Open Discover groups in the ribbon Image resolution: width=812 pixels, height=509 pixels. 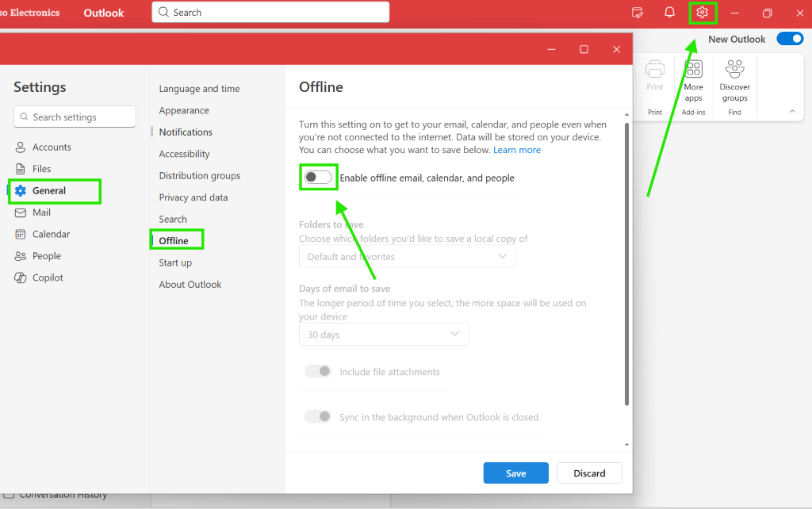coord(735,81)
